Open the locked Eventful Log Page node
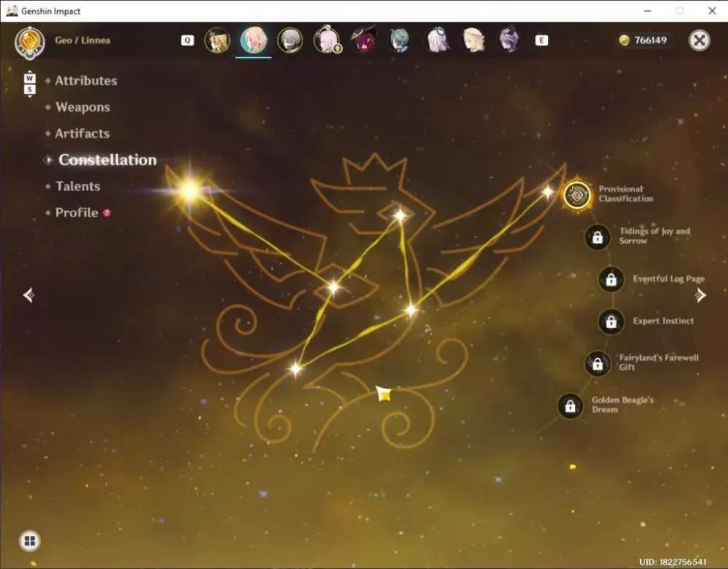This screenshot has width=728, height=569. click(611, 279)
